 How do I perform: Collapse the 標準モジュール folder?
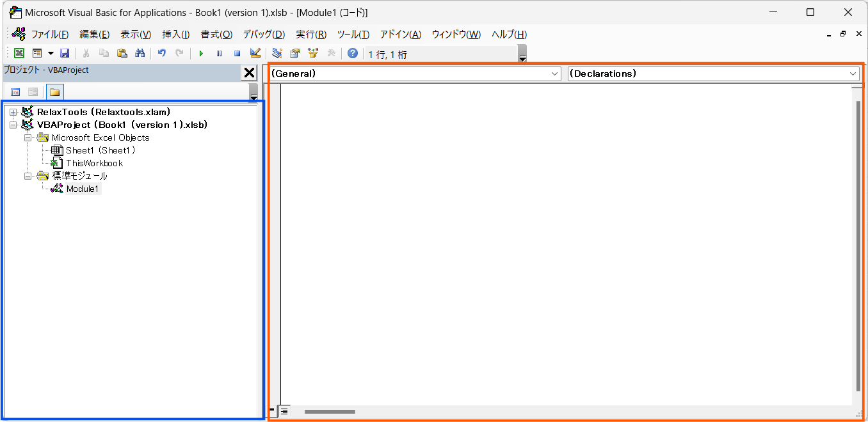pos(28,176)
